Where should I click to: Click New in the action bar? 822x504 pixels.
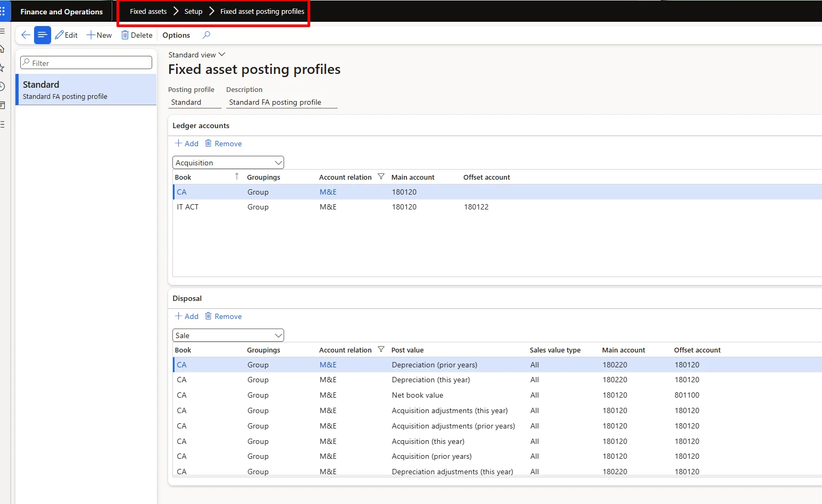99,35
